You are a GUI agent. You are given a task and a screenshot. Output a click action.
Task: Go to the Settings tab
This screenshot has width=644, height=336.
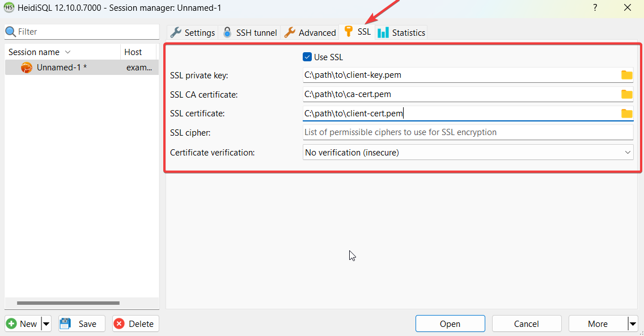pos(193,32)
